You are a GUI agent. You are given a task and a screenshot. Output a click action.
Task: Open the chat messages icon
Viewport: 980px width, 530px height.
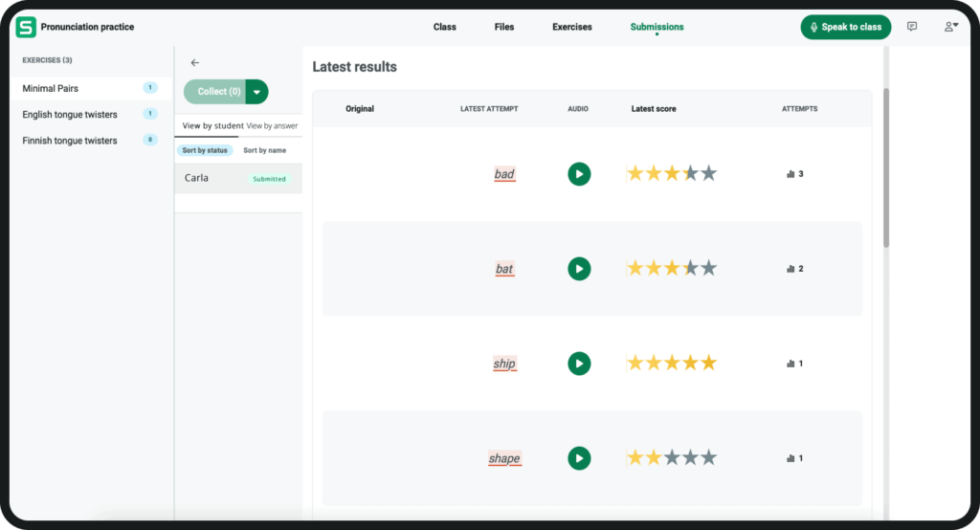coord(912,27)
